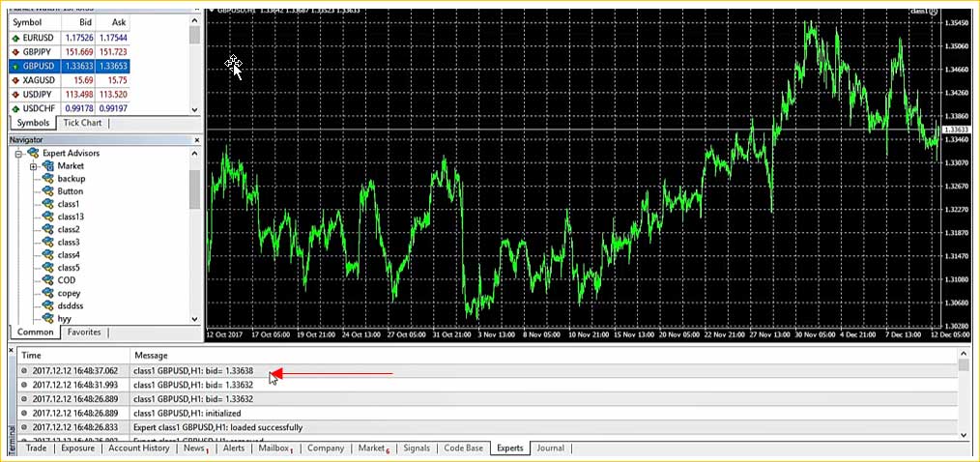Select class1 in the Navigator tree

68,205
